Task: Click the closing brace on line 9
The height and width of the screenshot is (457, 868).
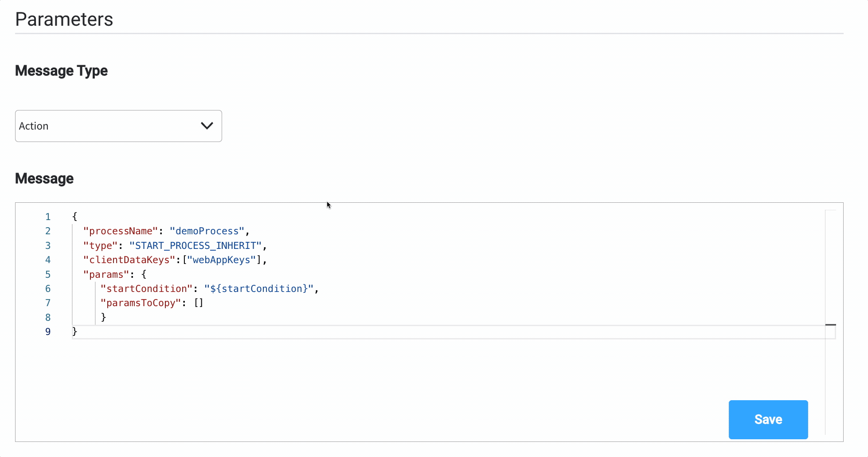Action: (74, 331)
